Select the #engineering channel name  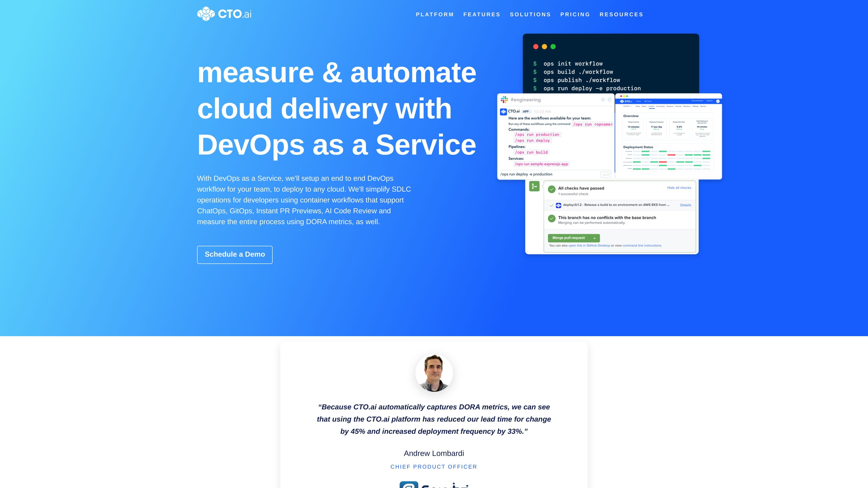[526, 100]
